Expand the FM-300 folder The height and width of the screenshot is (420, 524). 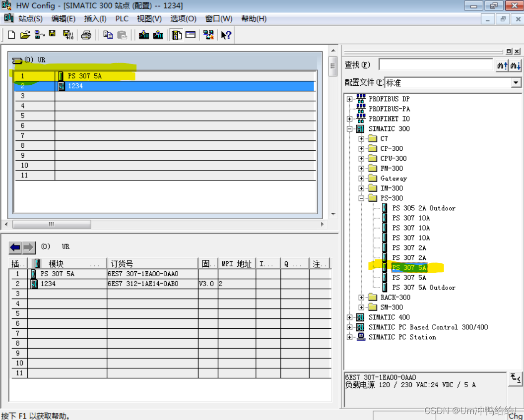tap(361, 169)
